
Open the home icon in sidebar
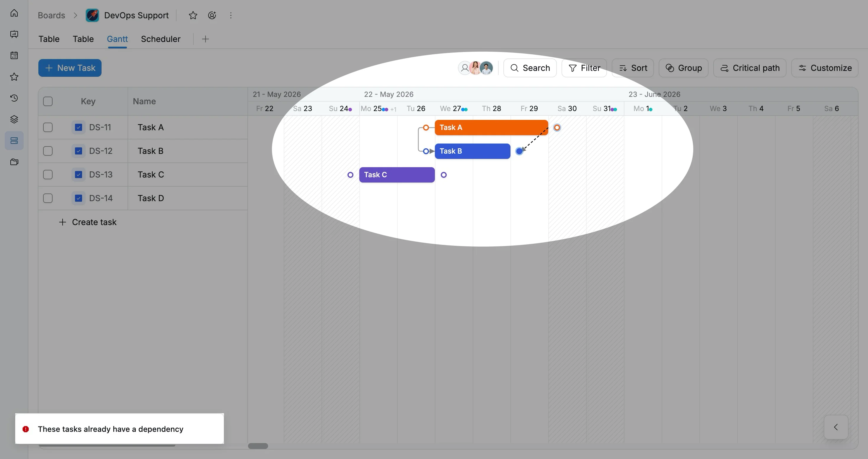point(14,13)
